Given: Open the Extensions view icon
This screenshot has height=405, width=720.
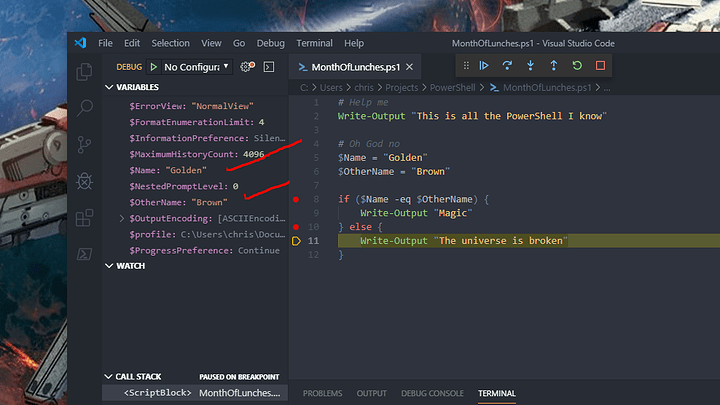Looking at the screenshot, I should (84, 218).
